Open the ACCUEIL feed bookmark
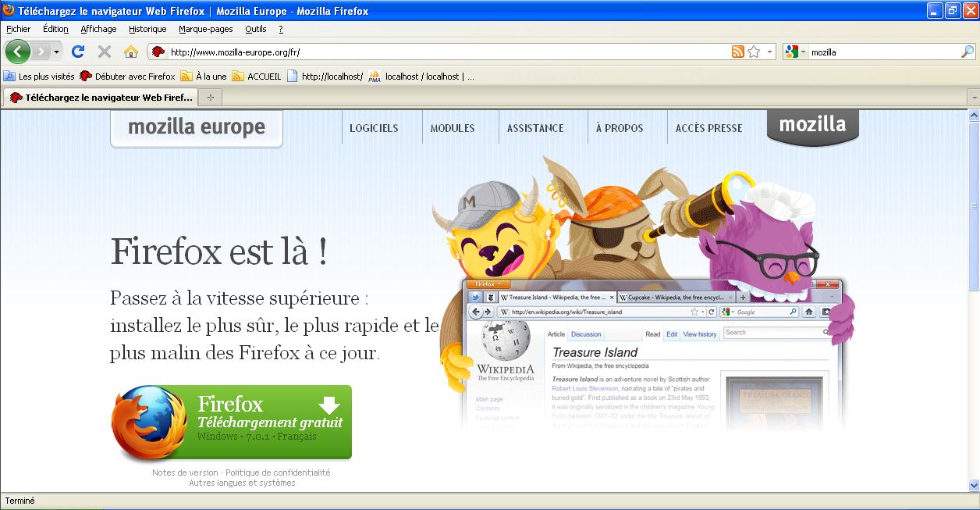 (257, 77)
